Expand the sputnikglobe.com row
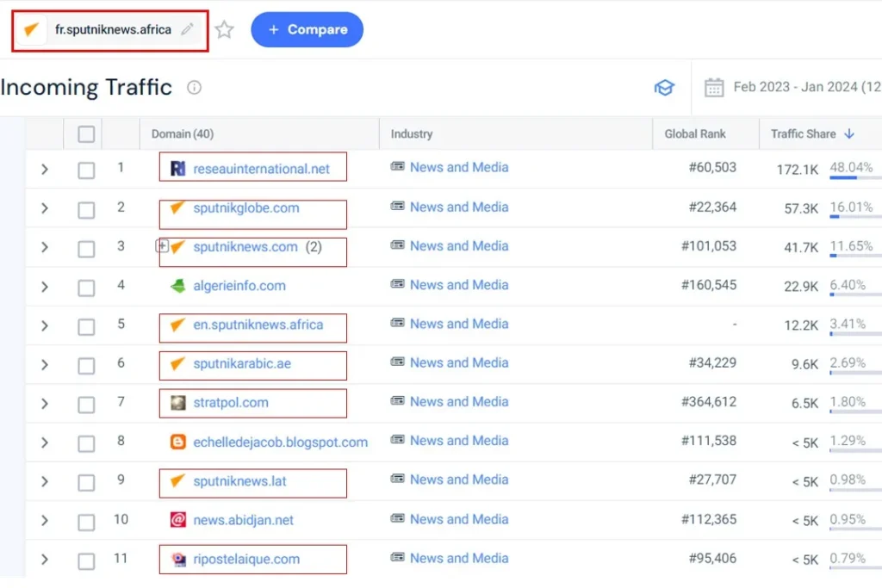The height and width of the screenshot is (588, 882). coord(45,208)
